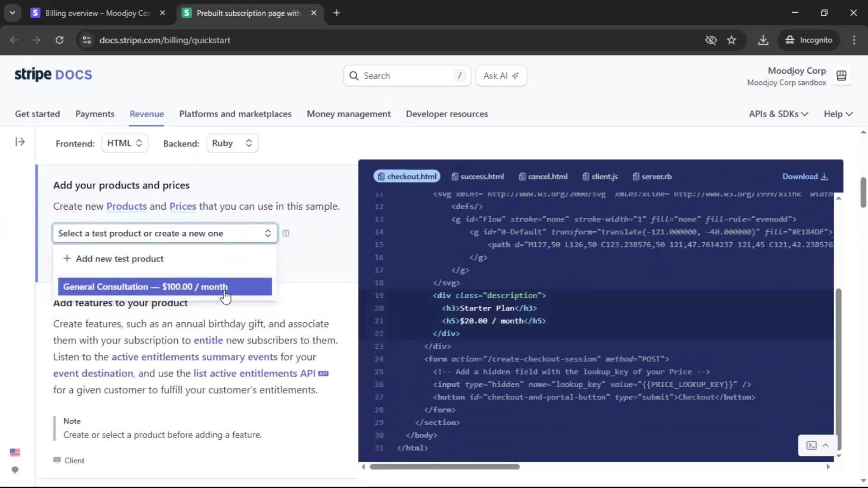868x488 pixels.
Task: Open the Backend Ruby dropdown
Action: 232,143
